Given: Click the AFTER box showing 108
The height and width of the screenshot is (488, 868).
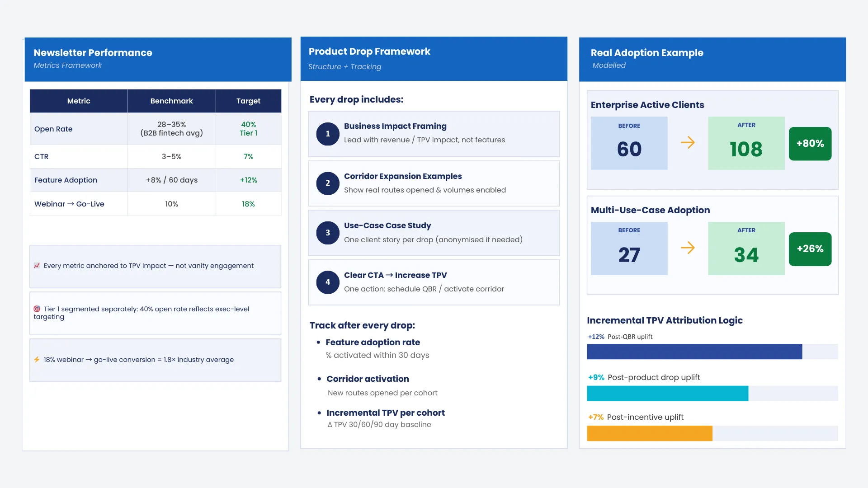Looking at the screenshot, I should click(x=746, y=143).
